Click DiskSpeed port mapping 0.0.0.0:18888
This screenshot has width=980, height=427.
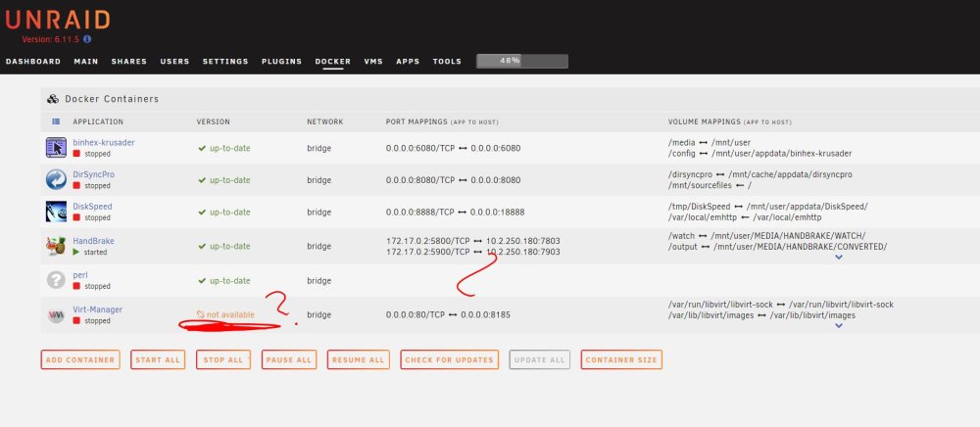498,213
